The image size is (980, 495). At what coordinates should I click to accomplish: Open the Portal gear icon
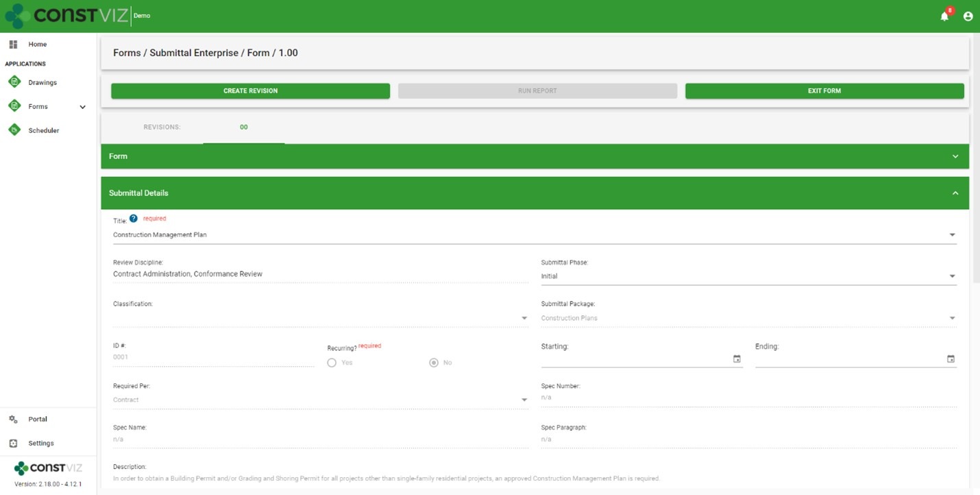(13, 419)
